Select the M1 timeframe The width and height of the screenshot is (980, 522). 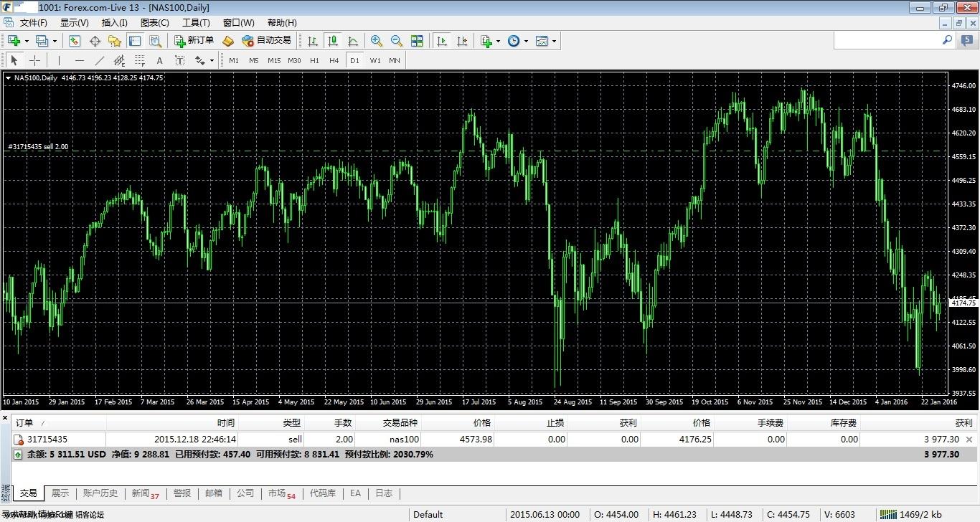pos(234,60)
